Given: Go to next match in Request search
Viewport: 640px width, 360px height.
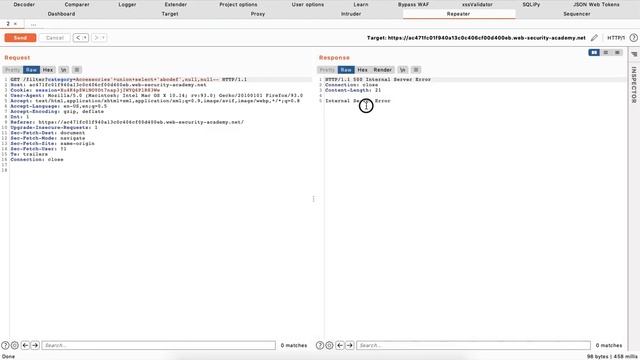Looking at the screenshot, I should point(35,345).
